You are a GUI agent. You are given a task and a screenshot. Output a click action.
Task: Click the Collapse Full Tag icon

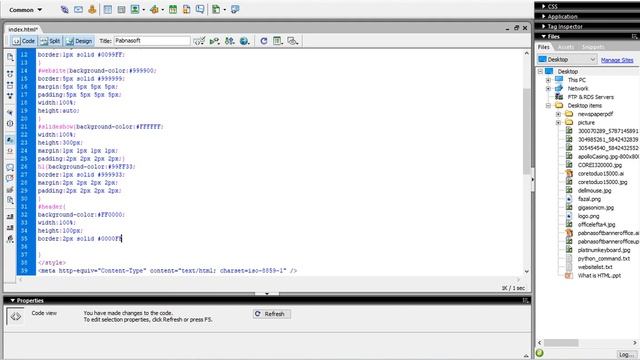point(10,74)
